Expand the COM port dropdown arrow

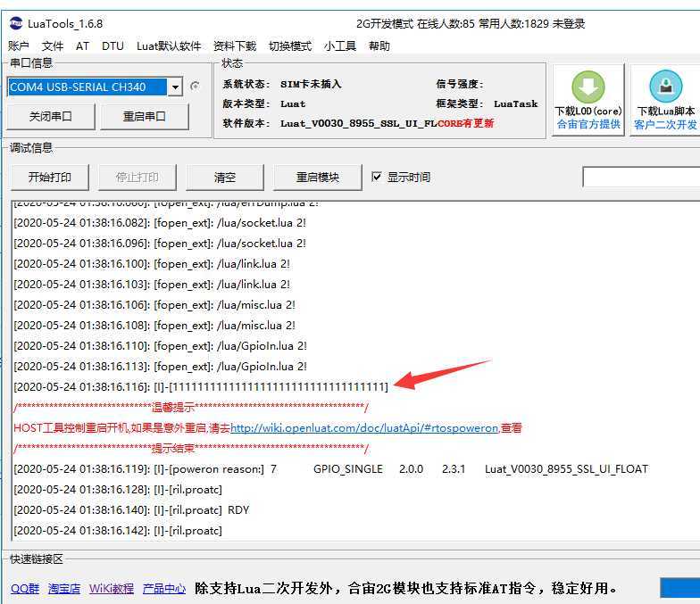pos(175,87)
